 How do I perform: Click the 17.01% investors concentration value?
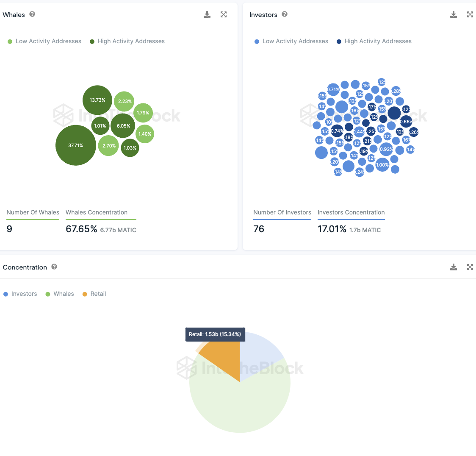(x=332, y=229)
